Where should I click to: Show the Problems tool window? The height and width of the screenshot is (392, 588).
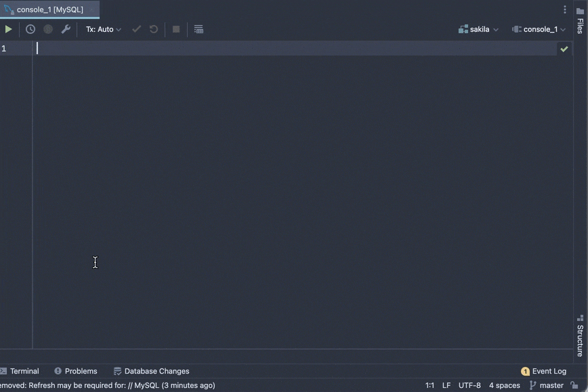point(76,371)
